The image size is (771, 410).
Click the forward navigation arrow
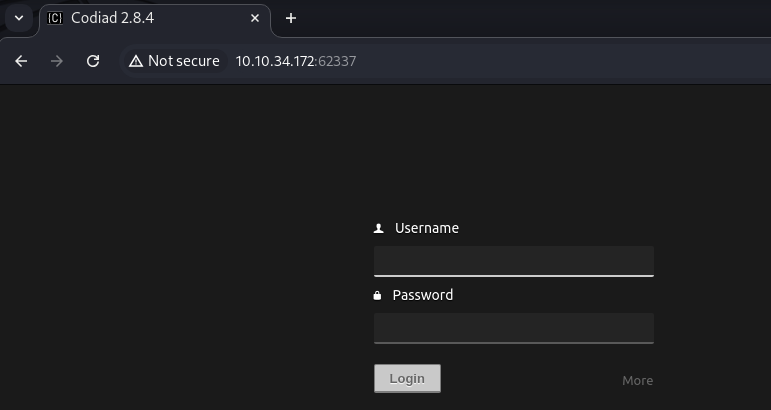click(57, 61)
